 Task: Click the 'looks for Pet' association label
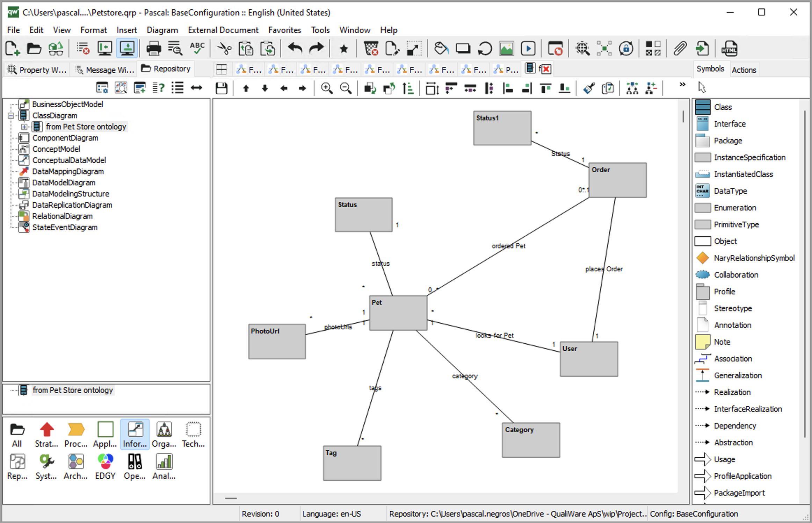pos(495,335)
